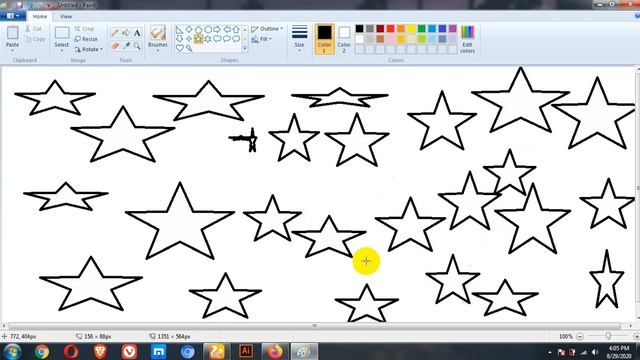640x360 pixels.
Task: Open the Windows Start menu
Action: (x=12, y=351)
